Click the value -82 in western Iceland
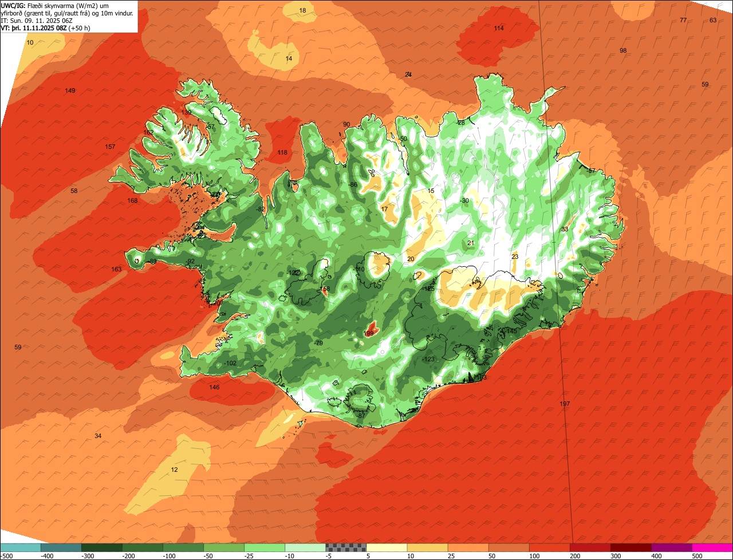The image size is (733, 560). pos(261,209)
